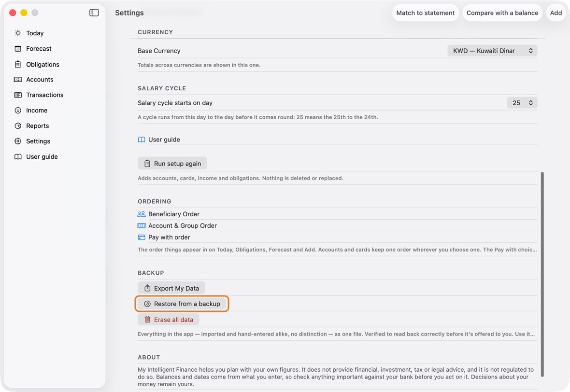Click the down-arrow circle icon beside Income
Image resolution: width=570 pixels, height=392 pixels.
(18, 111)
